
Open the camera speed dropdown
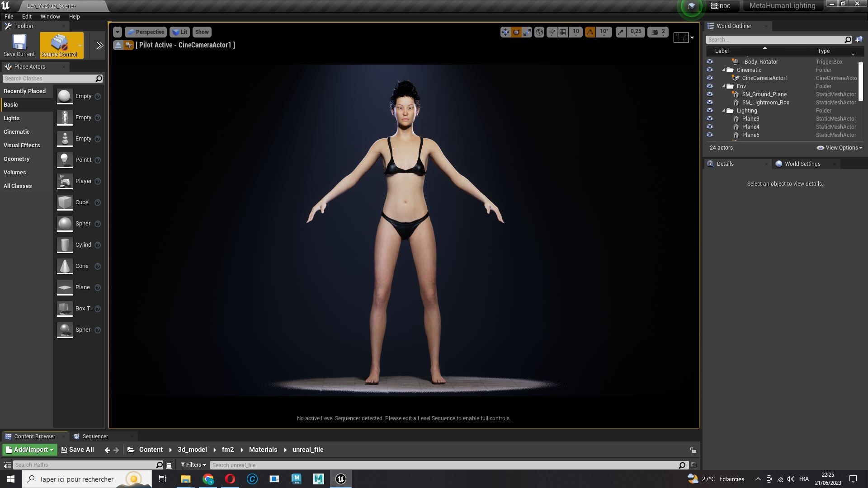[658, 32]
